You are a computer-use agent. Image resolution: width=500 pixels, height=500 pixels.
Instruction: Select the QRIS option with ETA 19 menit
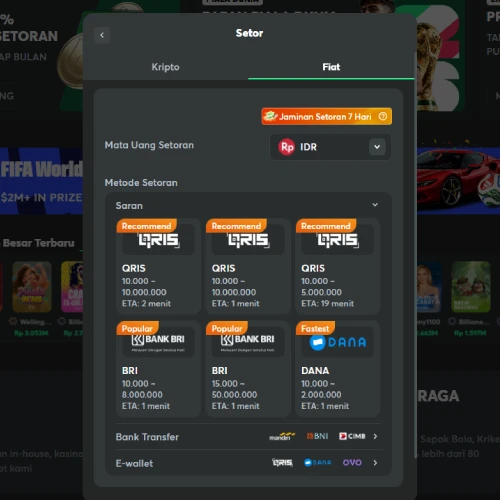click(x=338, y=266)
